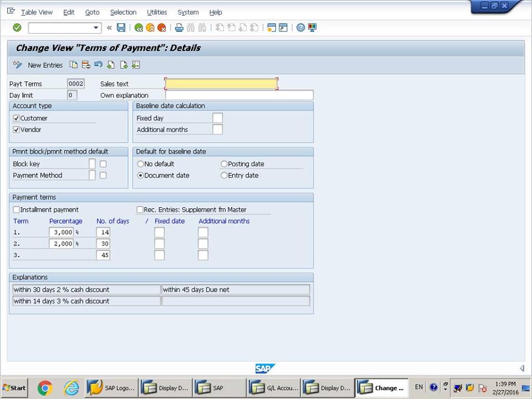This screenshot has width=532, height=399.
Task: Uncheck the Vendor account type checkbox
Action: [x=16, y=130]
